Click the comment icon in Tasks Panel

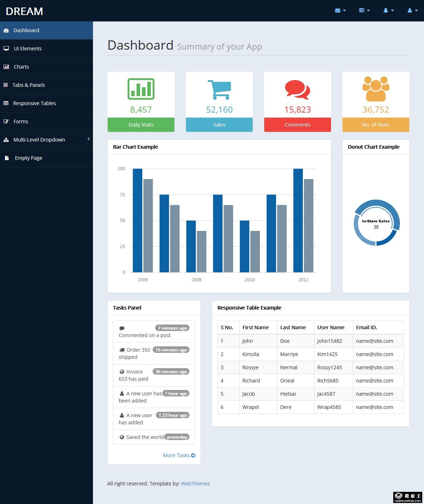pyautogui.click(x=122, y=328)
